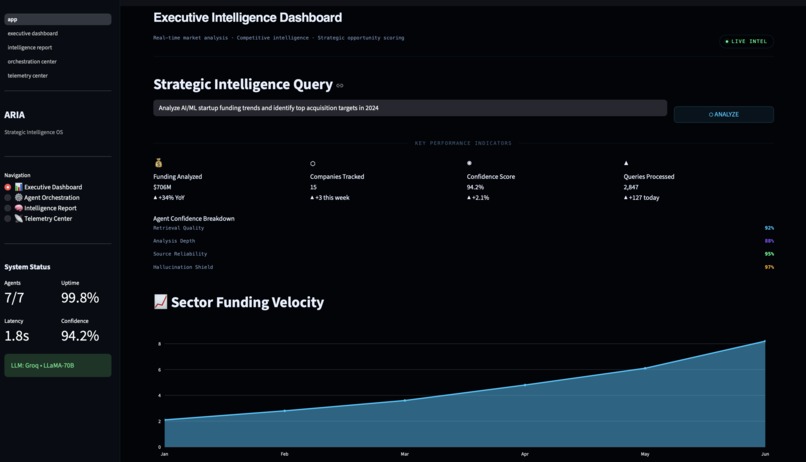Click the bar chart icon beside Executive Dashboard
Screen dimensions: 806x462
(19, 187)
